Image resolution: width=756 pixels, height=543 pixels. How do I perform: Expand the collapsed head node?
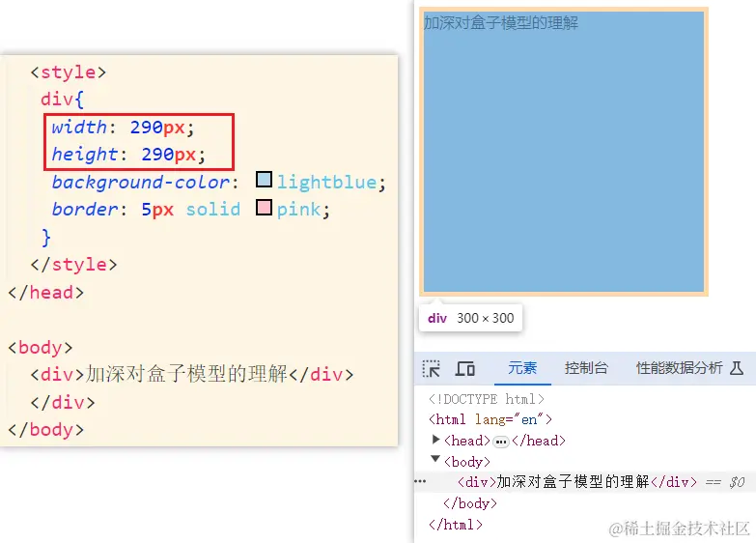tap(435, 440)
